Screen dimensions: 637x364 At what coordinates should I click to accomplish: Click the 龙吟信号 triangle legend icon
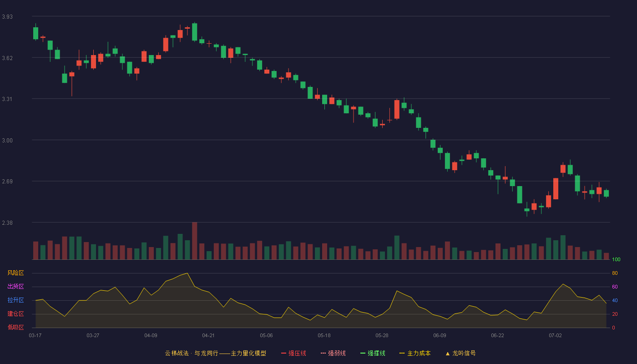point(448,353)
